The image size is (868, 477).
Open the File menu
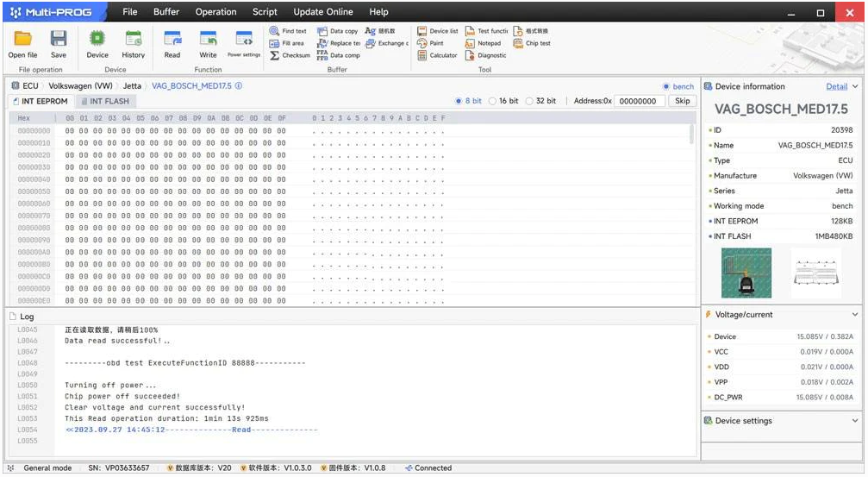point(130,11)
